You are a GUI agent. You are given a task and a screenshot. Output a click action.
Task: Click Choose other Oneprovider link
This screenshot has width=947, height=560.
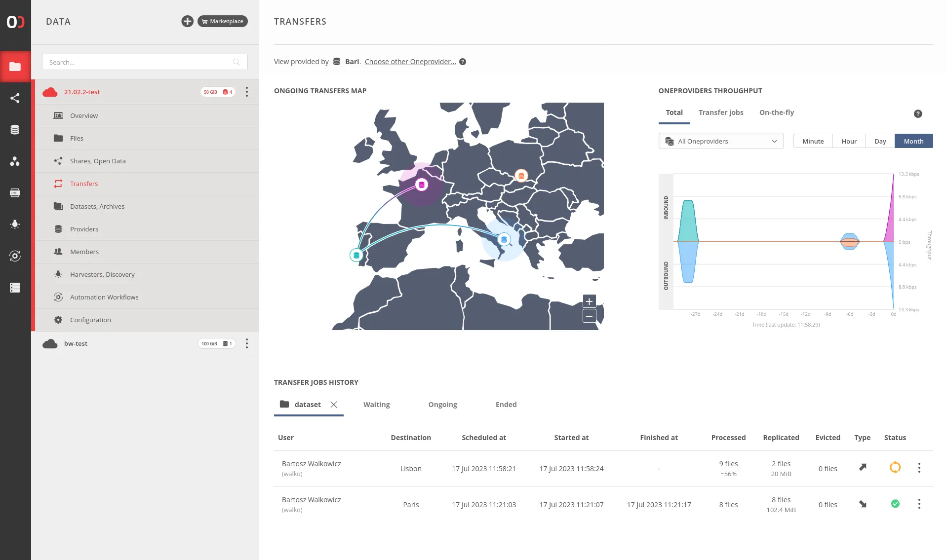(410, 62)
